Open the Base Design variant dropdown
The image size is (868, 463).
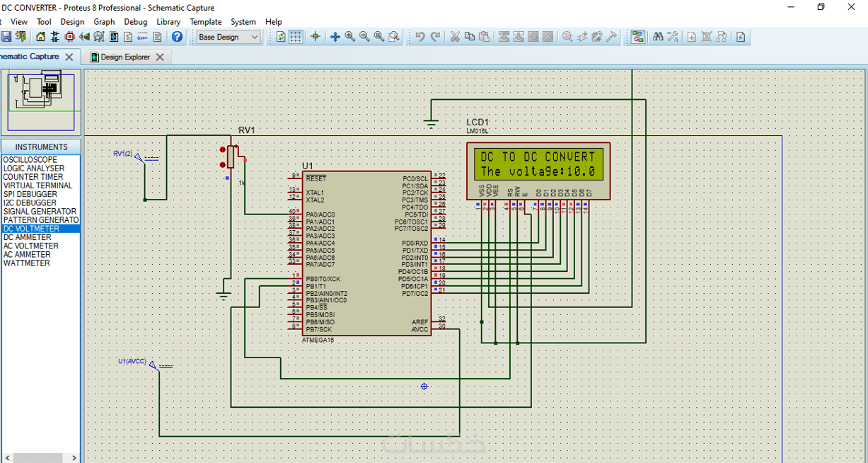tap(228, 37)
